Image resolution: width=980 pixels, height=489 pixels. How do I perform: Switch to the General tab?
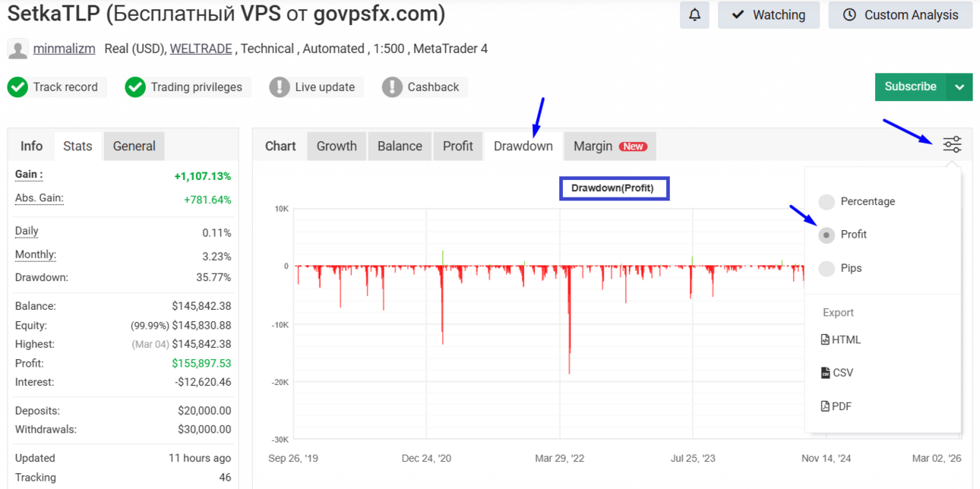(x=134, y=147)
